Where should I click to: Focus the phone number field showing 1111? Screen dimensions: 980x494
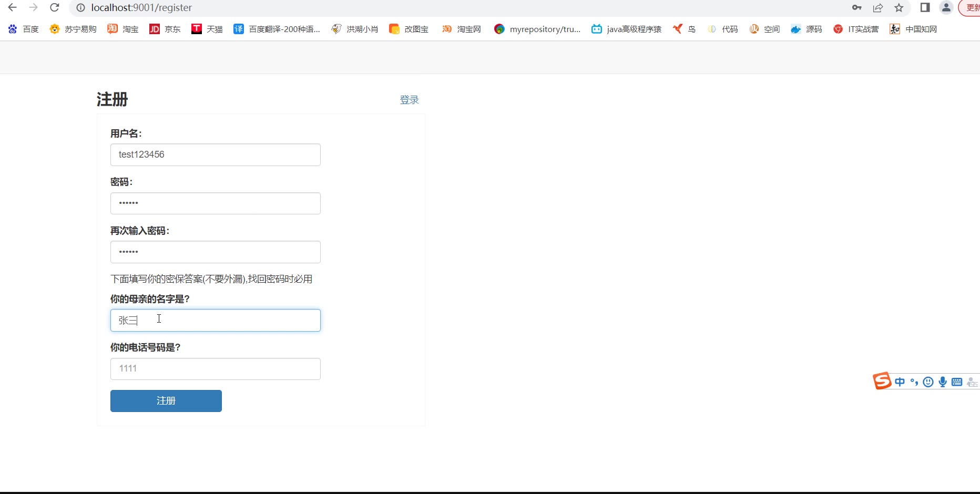coord(216,369)
